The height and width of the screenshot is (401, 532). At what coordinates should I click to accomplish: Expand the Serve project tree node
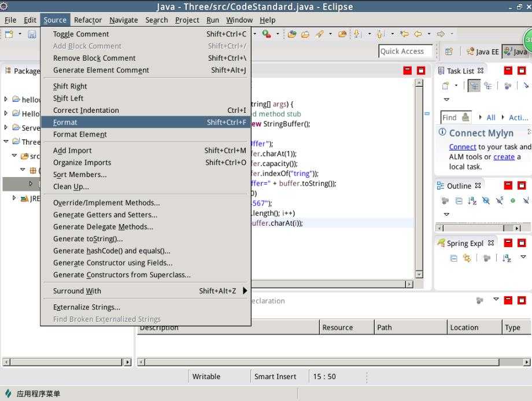coord(6,127)
